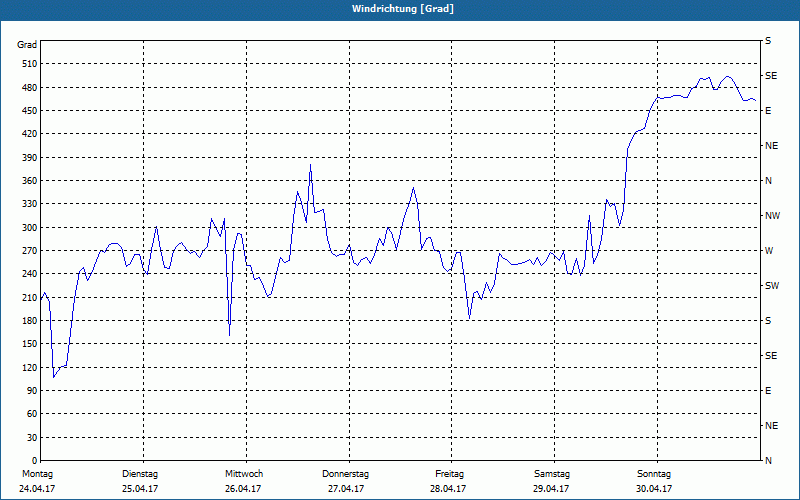Click the 480 value on the degree axis
The width and height of the screenshot is (800, 500).
(29, 88)
